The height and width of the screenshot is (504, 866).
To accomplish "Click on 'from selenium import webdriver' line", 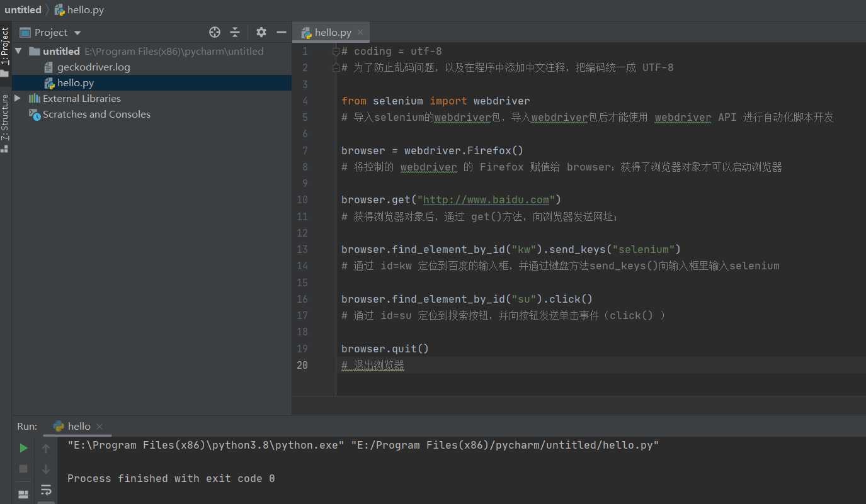I will pos(436,101).
